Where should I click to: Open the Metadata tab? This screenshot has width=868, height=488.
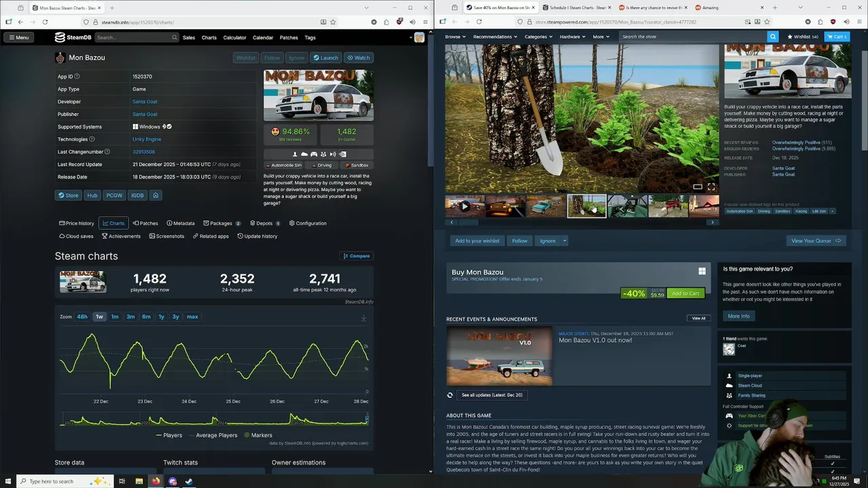click(x=180, y=223)
